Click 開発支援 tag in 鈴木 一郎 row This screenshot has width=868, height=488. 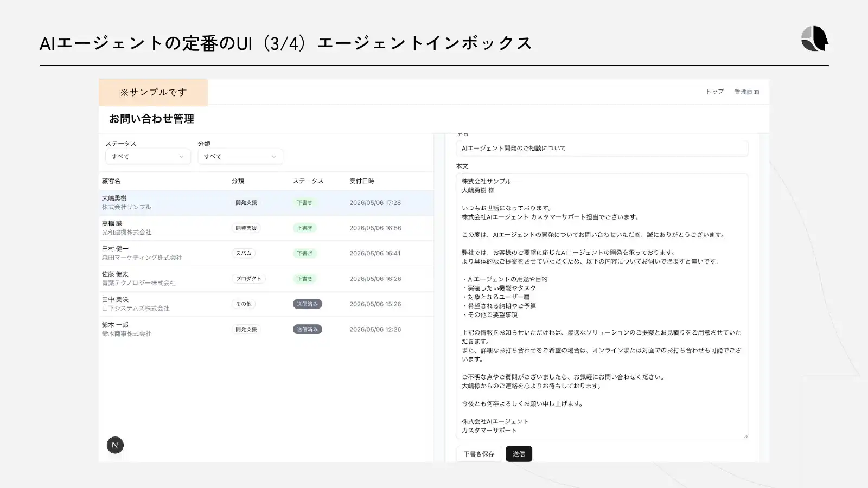tap(246, 329)
